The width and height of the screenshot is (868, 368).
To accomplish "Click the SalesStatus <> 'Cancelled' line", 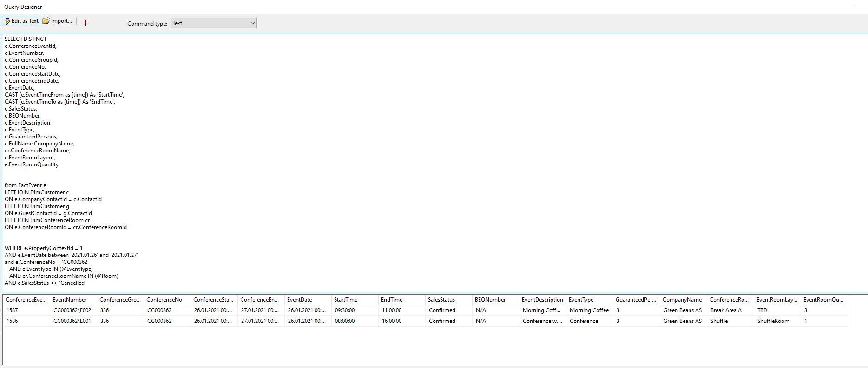I will (x=45, y=283).
